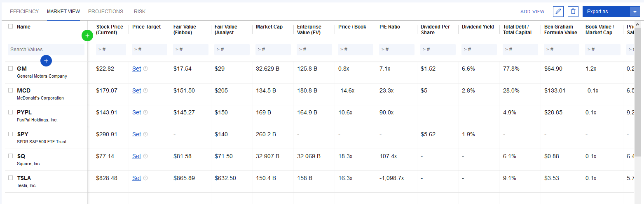644x204 pixels.
Task: Click the Stock Price filter input field
Action: 111,50
